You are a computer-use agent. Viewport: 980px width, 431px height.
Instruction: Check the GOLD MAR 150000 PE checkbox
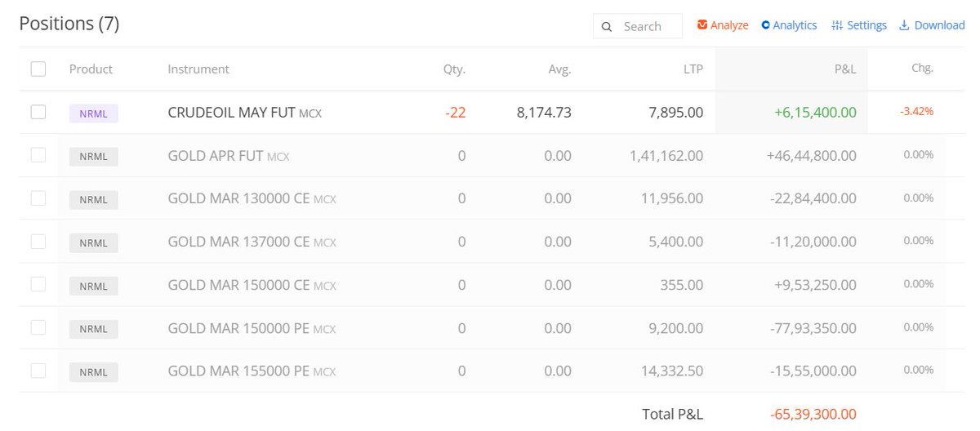(38, 327)
